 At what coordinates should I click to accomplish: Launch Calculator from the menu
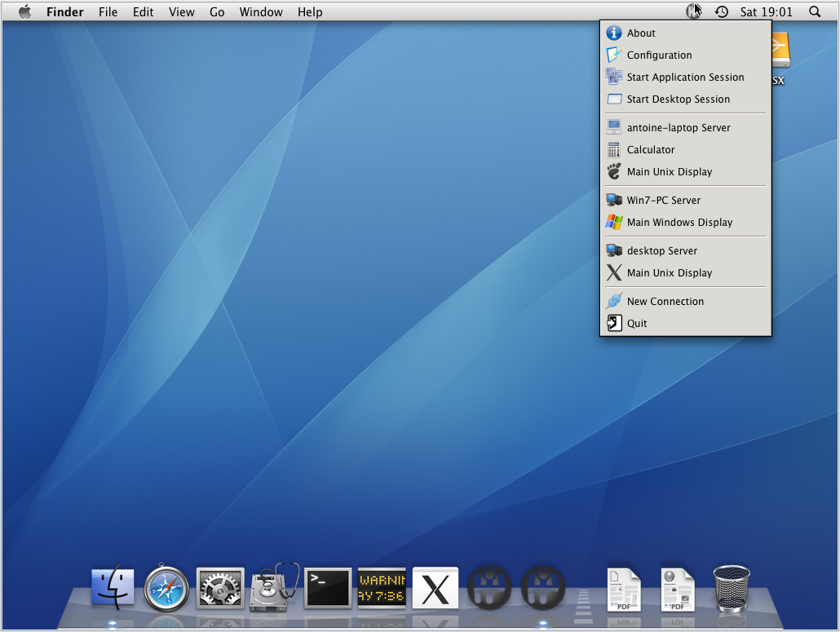686,149
